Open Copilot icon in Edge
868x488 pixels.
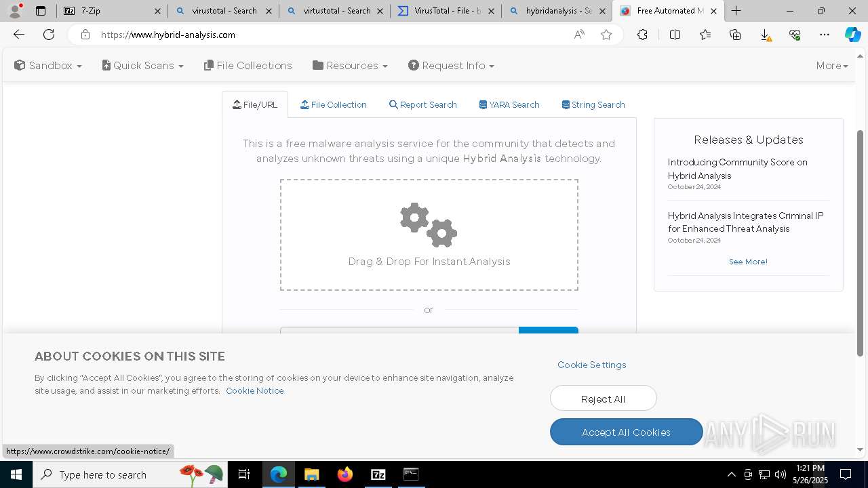click(852, 35)
